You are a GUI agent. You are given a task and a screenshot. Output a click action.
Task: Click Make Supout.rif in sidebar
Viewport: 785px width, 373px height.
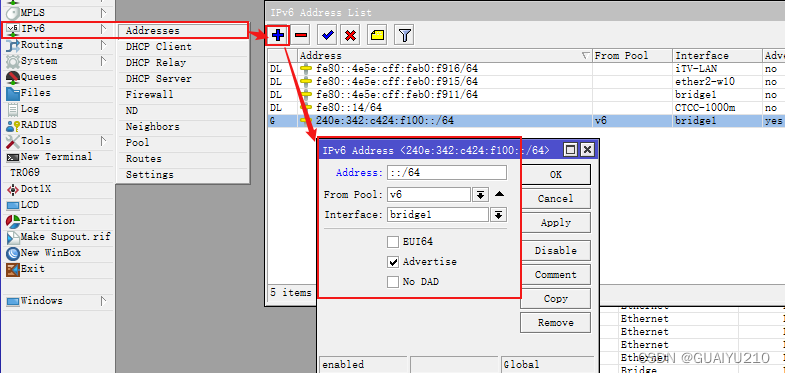pos(57,237)
